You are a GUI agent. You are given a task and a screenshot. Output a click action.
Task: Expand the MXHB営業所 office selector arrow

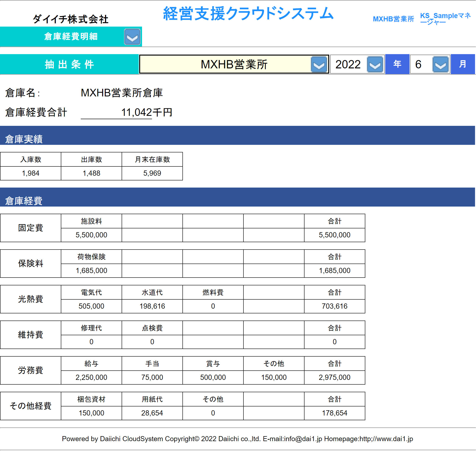pyautogui.click(x=319, y=64)
